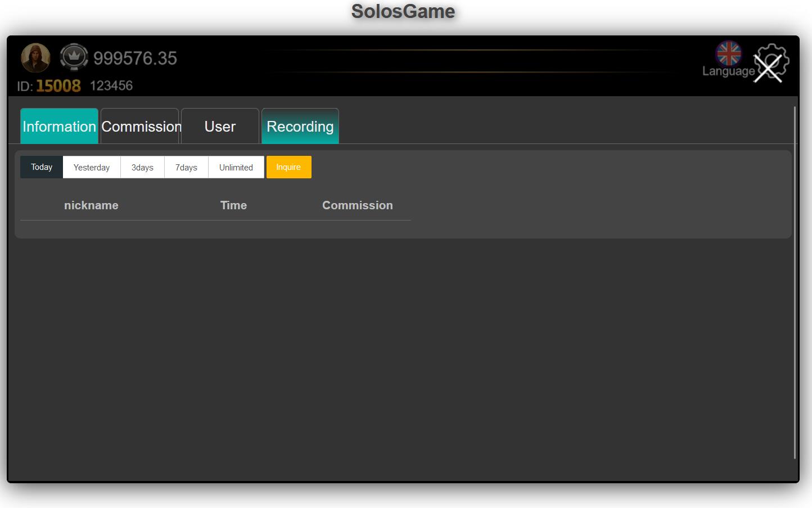Click the Time column header
This screenshot has width=812, height=508.
233,205
